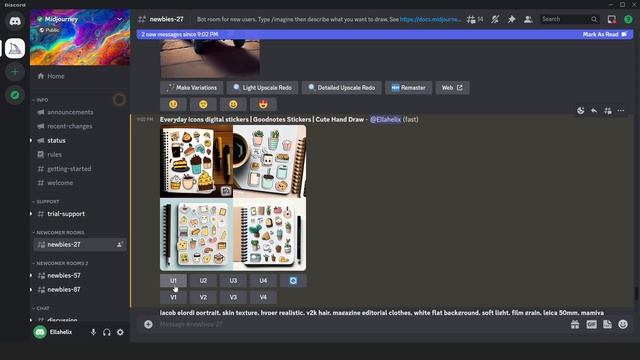Click the search magnifier icon
Image resolution: width=640 pixels, height=360 pixels.
click(594, 19)
